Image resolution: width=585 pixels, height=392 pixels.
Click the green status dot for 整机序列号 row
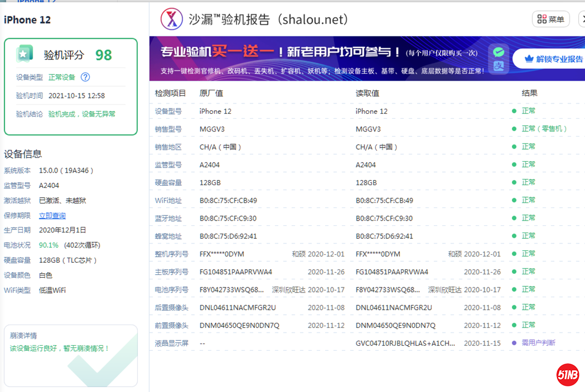(x=514, y=254)
